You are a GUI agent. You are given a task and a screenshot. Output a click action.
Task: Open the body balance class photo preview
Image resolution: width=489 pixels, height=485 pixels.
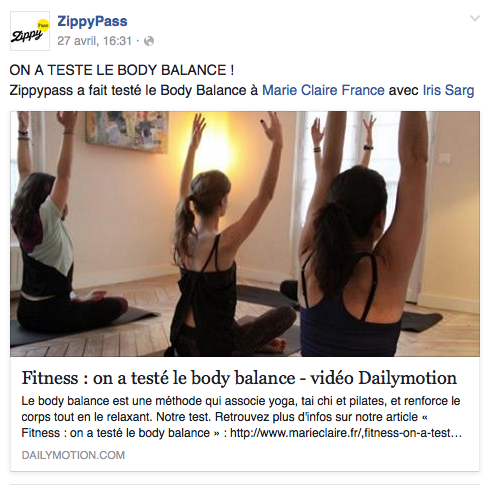point(245,234)
